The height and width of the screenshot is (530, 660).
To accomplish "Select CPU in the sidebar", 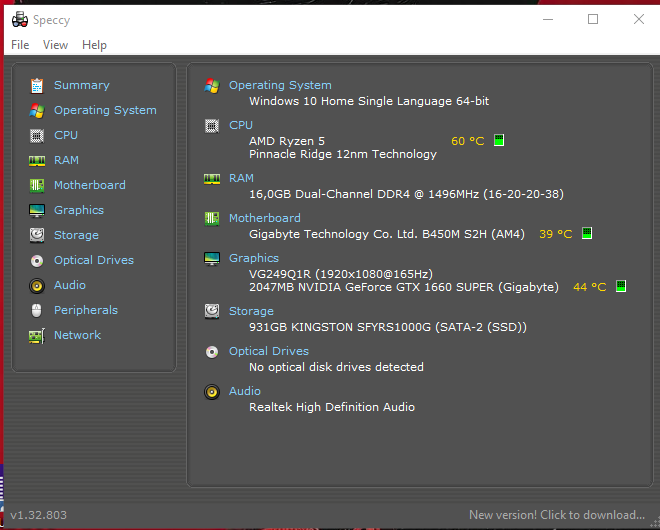I will [x=66, y=135].
